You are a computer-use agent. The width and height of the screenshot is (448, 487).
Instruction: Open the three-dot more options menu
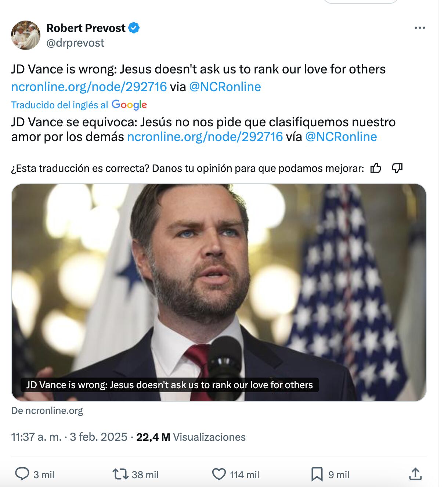pos(419,28)
